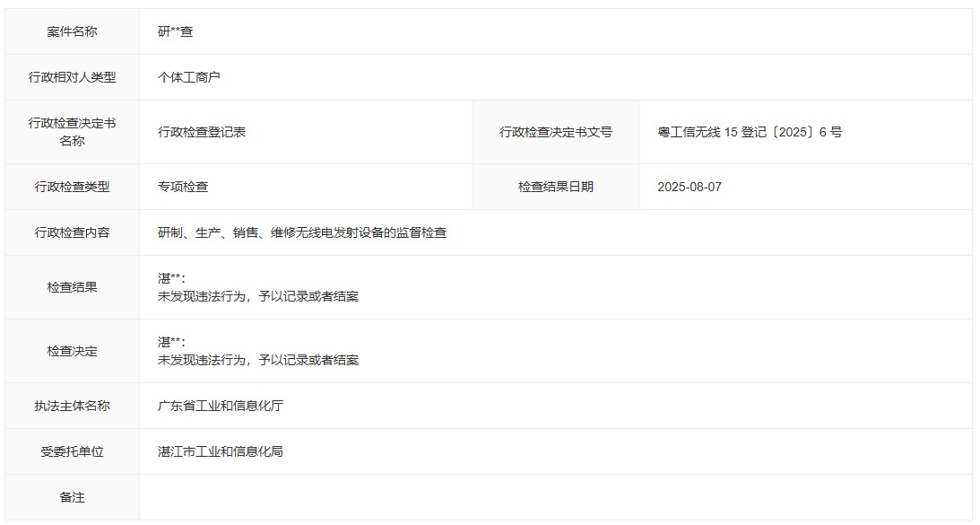
Task: Select the date value 2025-08-07
Action: point(689,187)
